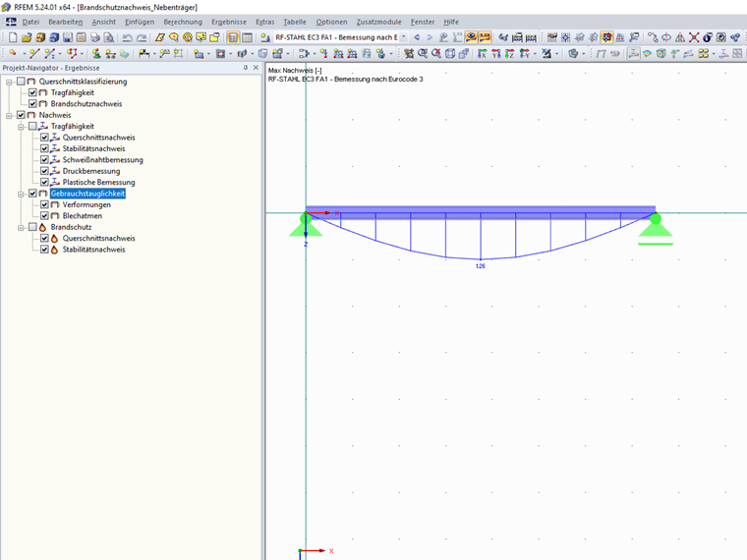Click the isometric view cube icon
747x560 pixels.
pos(450,53)
